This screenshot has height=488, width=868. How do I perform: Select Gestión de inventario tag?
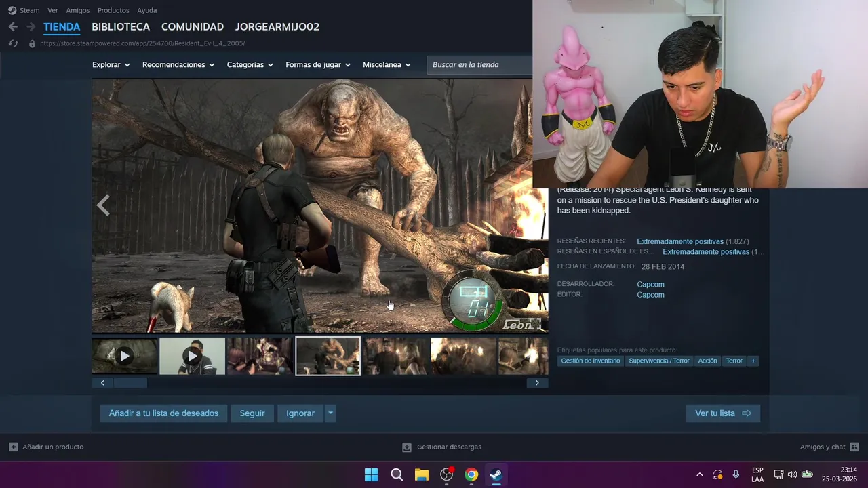(591, 361)
